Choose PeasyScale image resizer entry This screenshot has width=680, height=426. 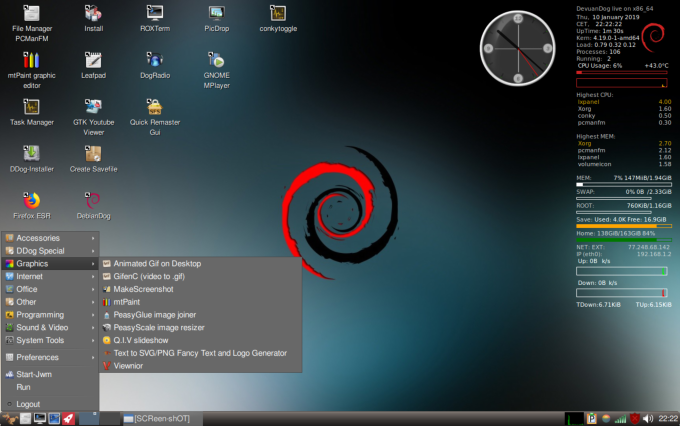click(201, 328)
